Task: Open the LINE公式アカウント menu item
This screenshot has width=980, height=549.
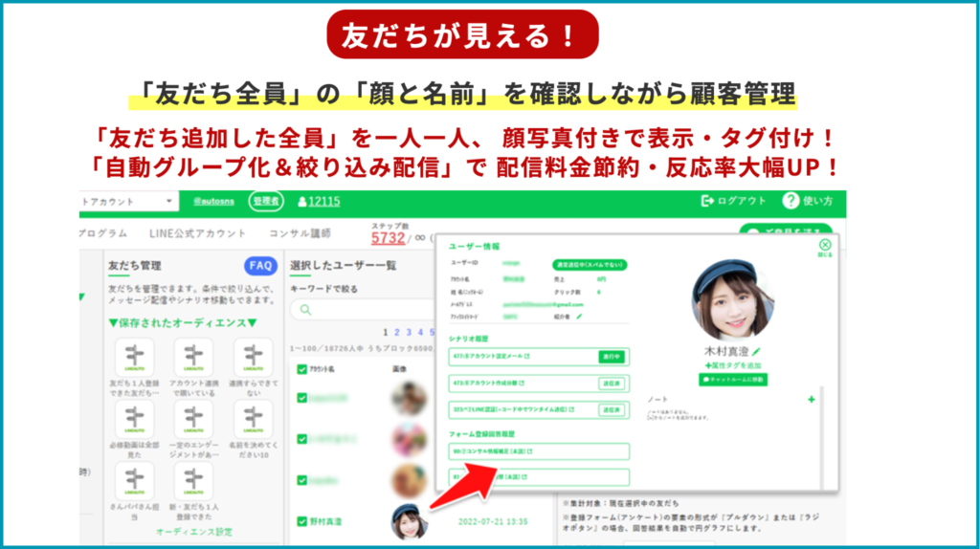Action: (x=197, y=233)
